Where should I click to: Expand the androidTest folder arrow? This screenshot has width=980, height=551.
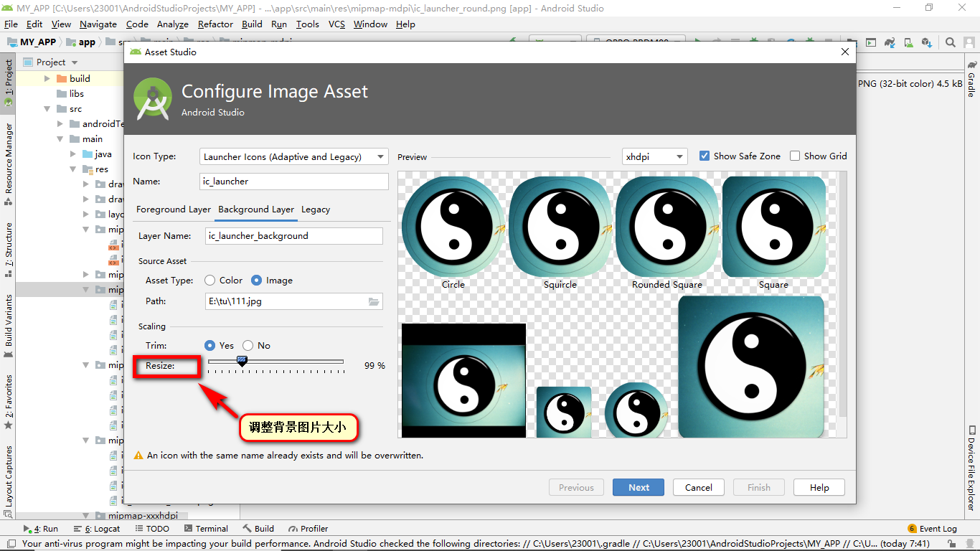coord(60,124)
